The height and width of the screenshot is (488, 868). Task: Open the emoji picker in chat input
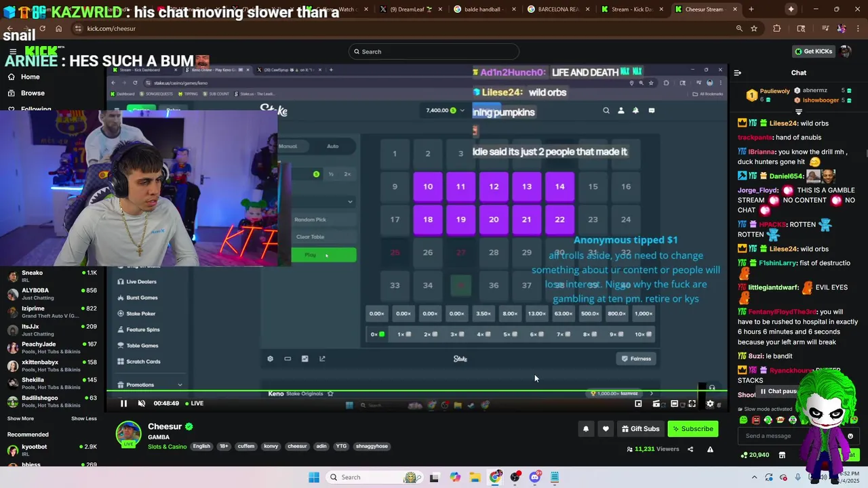tap(850, 436)
